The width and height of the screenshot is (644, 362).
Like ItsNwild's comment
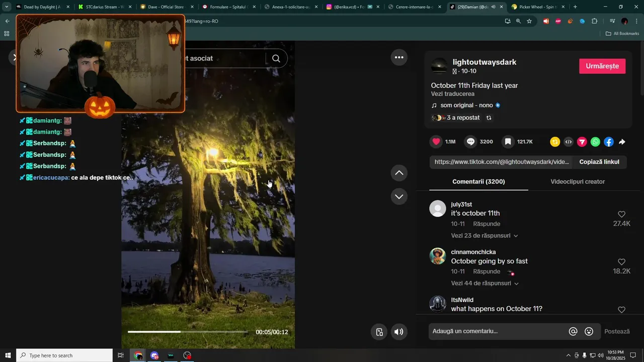[621, 310]
